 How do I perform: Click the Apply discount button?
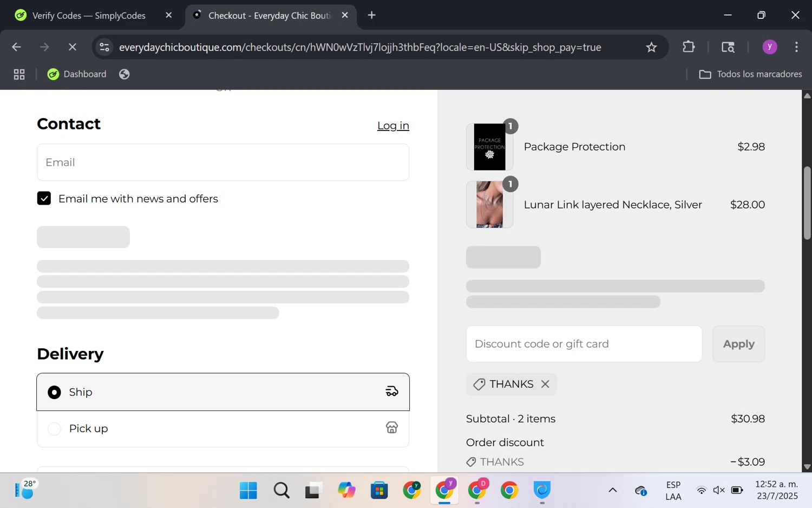click(738, 344)
